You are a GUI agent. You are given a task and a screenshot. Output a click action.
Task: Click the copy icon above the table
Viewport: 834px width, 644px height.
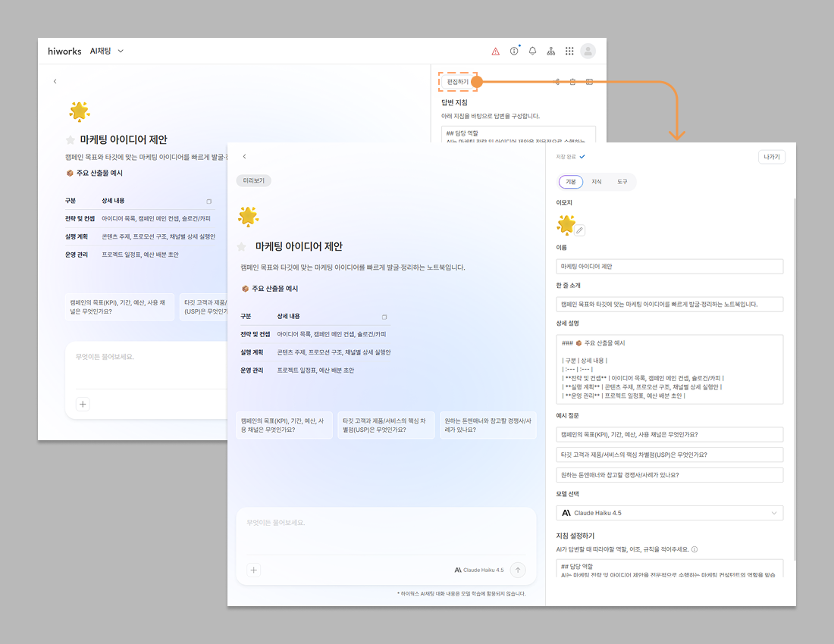(x=384, y=317)
